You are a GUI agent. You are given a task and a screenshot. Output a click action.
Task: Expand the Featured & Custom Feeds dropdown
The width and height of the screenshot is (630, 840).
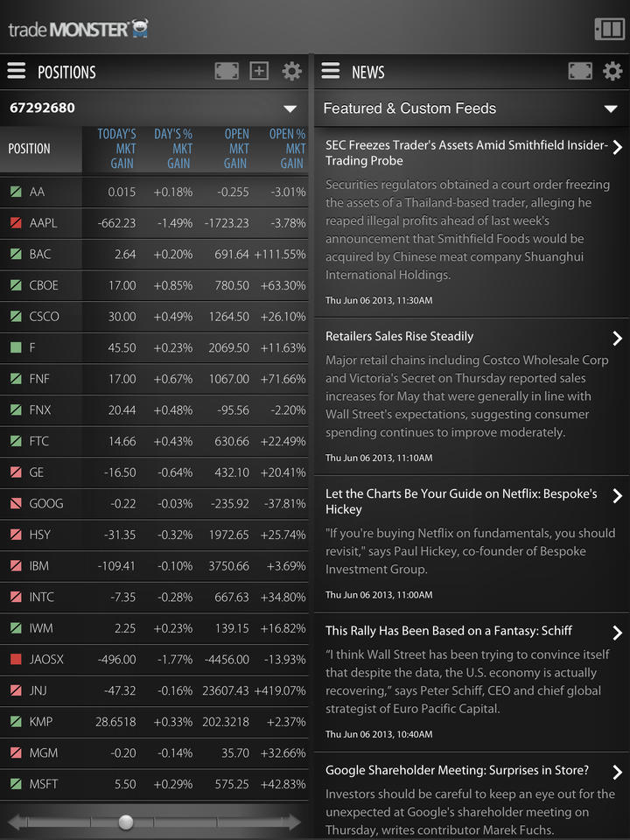pyautogui.click(x=611, y=108)
